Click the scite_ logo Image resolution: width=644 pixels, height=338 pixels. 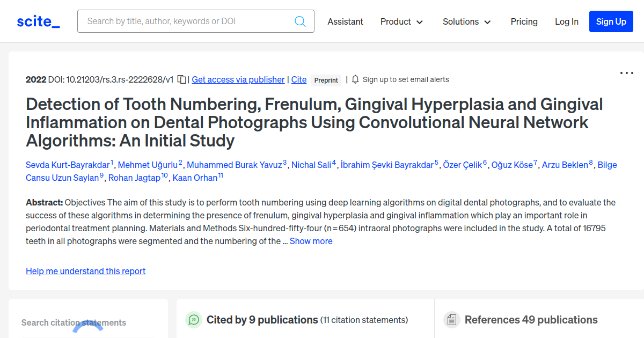click(x=38, y=21)
